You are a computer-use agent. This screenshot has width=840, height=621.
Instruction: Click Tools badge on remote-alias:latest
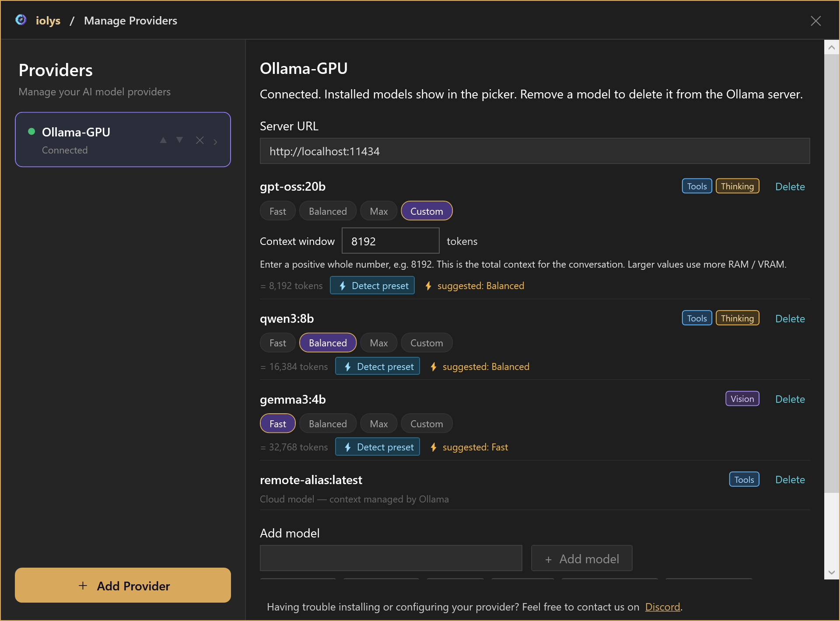point(744,479)
